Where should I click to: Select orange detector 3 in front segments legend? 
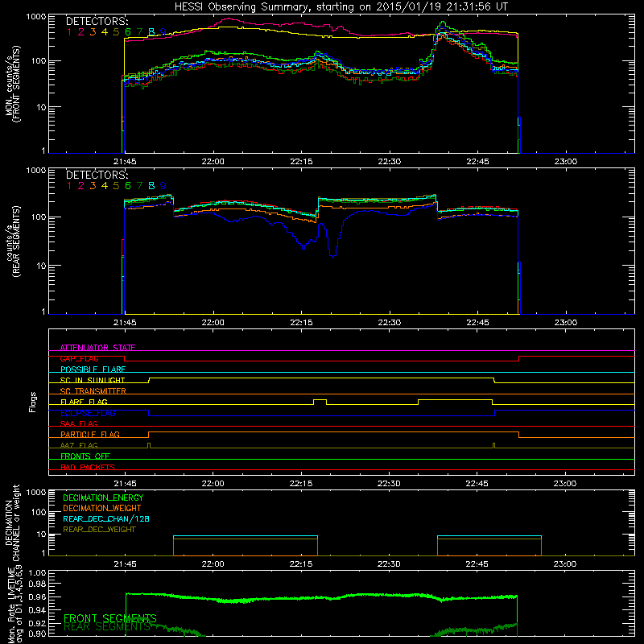[93, 32]
